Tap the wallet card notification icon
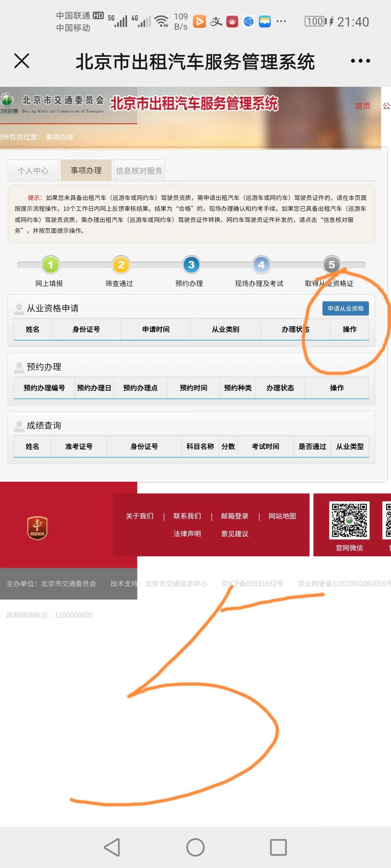The width and height of the screenshot is (391, 868). tap(265, 22)
